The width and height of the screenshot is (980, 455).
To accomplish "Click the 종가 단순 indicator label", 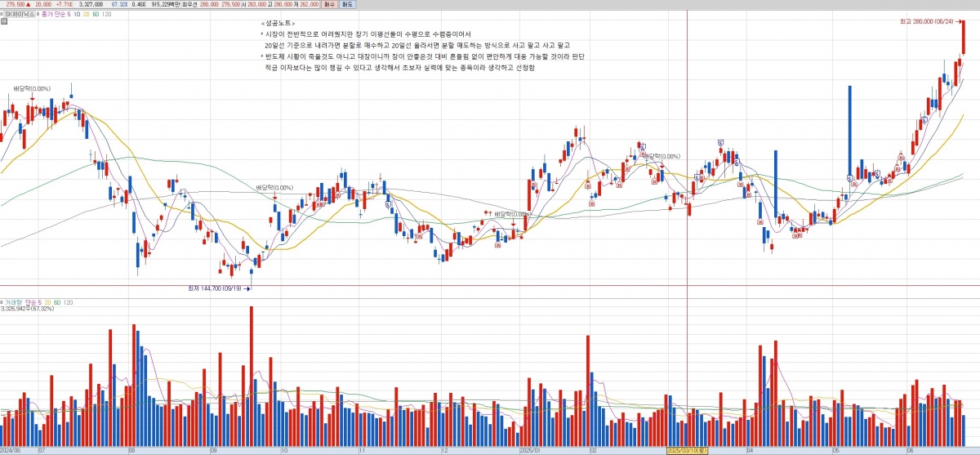I will 51,14.
